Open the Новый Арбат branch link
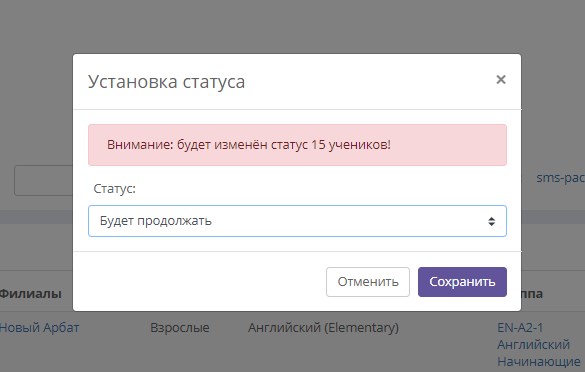The width and height of the screenshot is (585, 372). click(x=39, y=328)
